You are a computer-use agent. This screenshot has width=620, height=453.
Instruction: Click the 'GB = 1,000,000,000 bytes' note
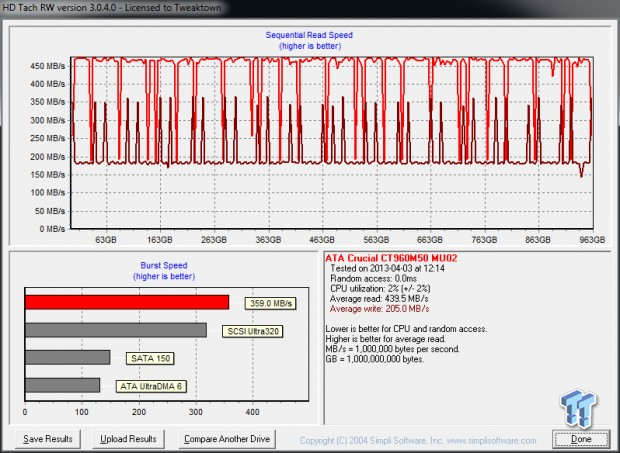(x=374, y=359)
